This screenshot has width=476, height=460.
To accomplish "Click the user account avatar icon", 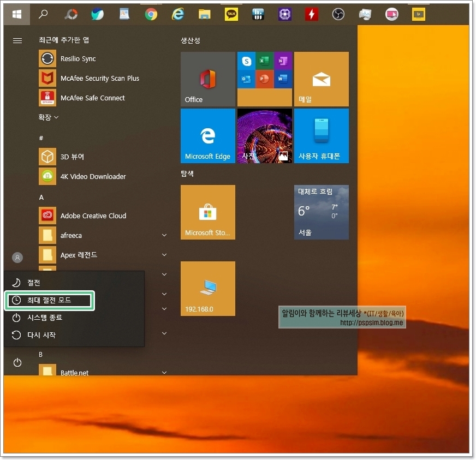I will point(17,258).
